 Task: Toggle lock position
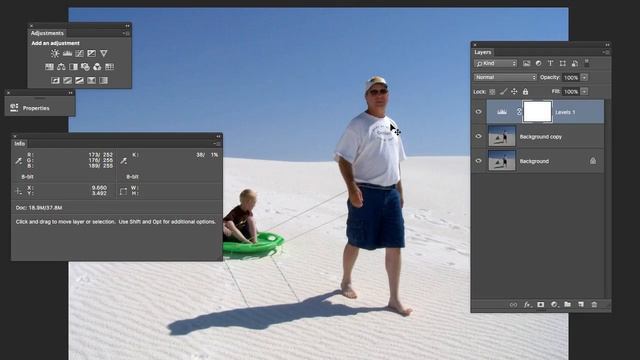click(514, 92)
